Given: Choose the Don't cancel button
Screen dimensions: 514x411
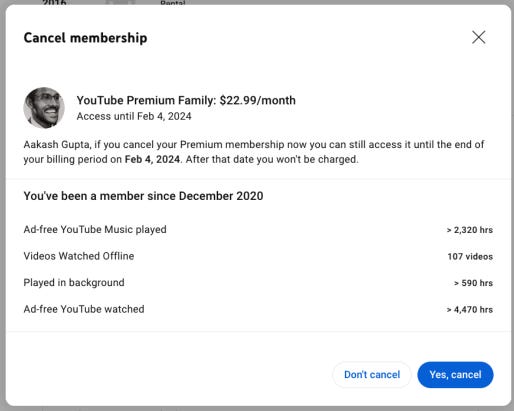Looking at the screenshot, I should 372,375.
